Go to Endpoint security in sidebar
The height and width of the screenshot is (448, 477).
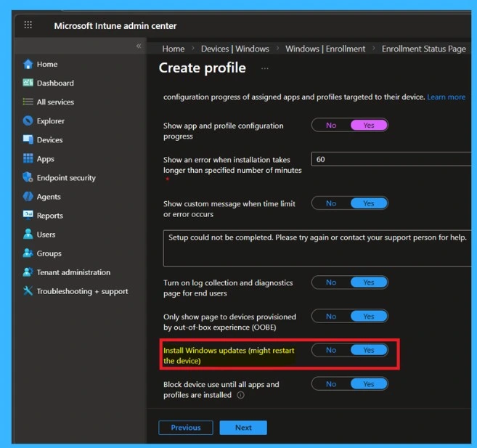tap(66, 178)
